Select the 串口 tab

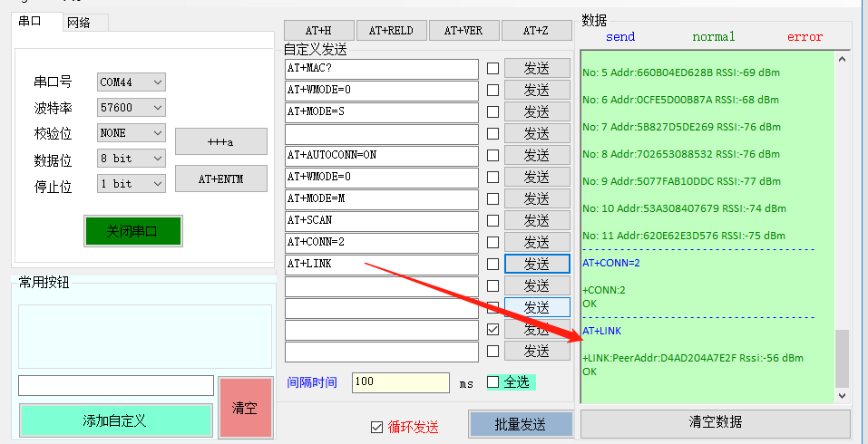tap(31, 22)
